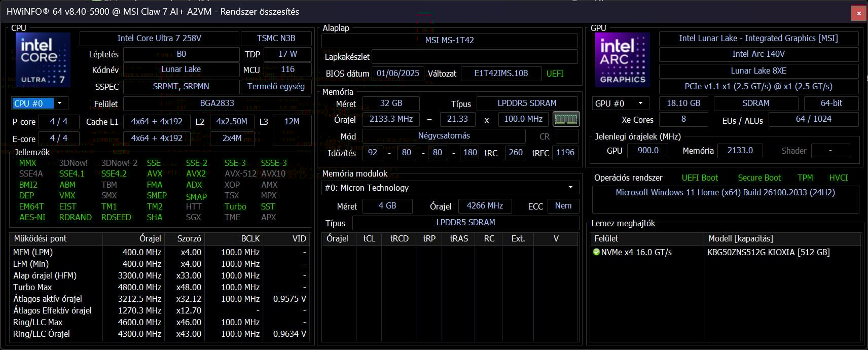
Task: Select the KBG50ZNS512G KIOXIA drive entry
Action: [x=768, y=252]
